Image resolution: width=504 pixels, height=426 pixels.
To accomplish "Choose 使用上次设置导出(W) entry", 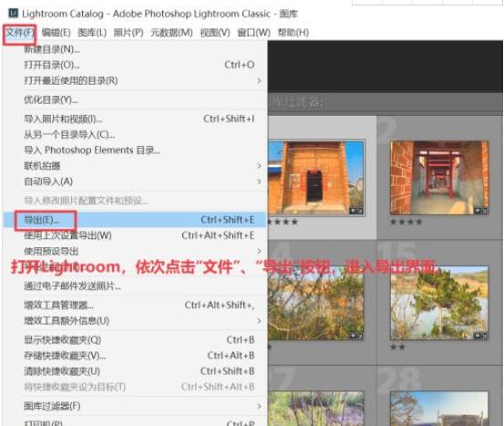I will tap(135, 235).
